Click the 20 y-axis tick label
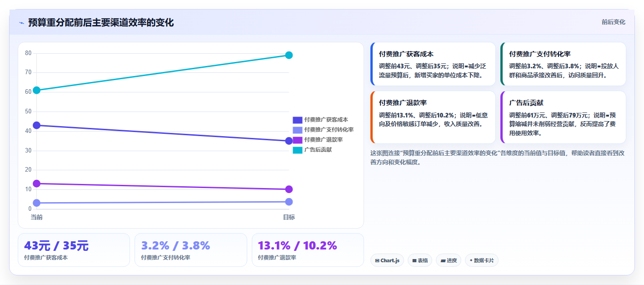Image resolution: width=644 pixels, height=285 pixels. pos(28,170)
